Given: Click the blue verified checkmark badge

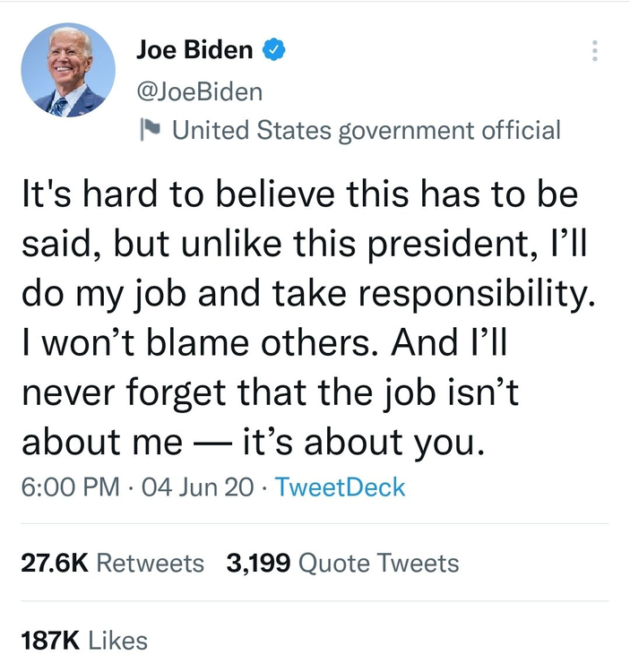Looking at the screenshot, I should click(272, 51).
